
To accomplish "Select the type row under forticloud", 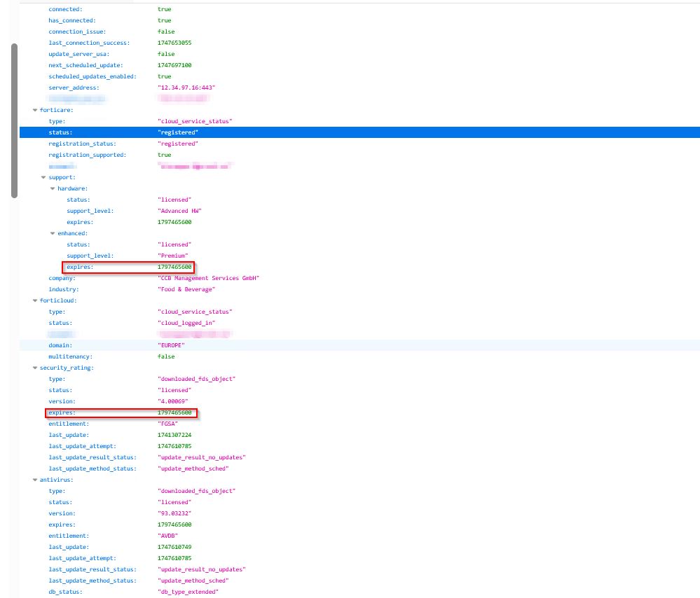I will click(x=359, y=312).
